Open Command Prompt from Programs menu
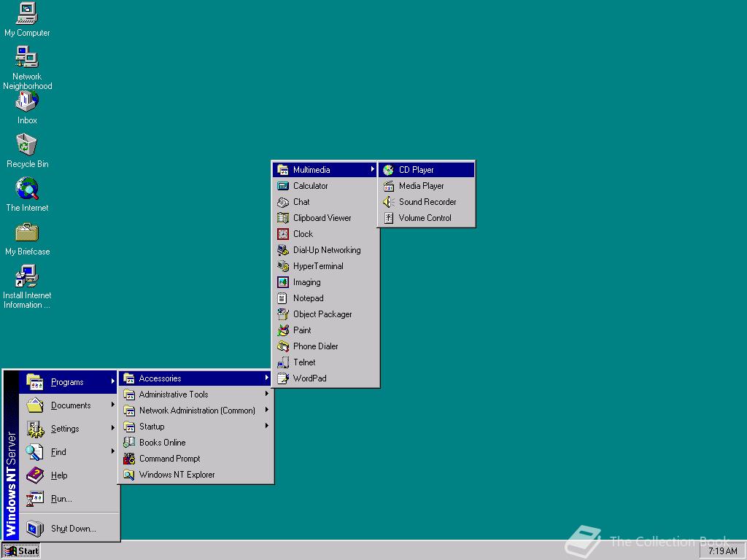This screenshot has width=747, height=560. (x=196, y=459)
